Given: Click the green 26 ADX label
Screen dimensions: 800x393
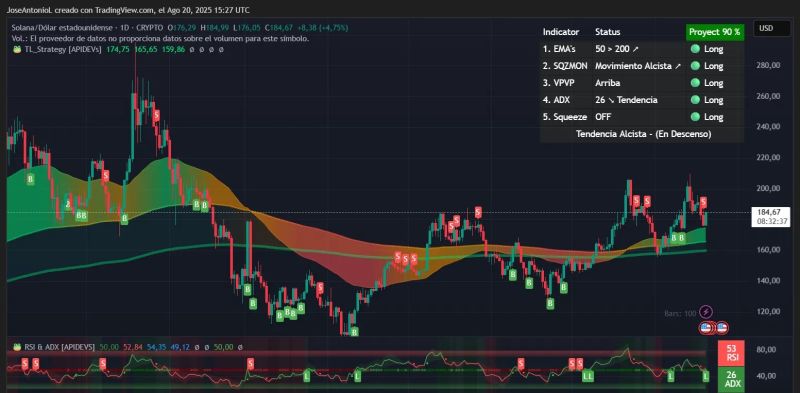Looking at the screenshot, I should [x=732, y=378].
